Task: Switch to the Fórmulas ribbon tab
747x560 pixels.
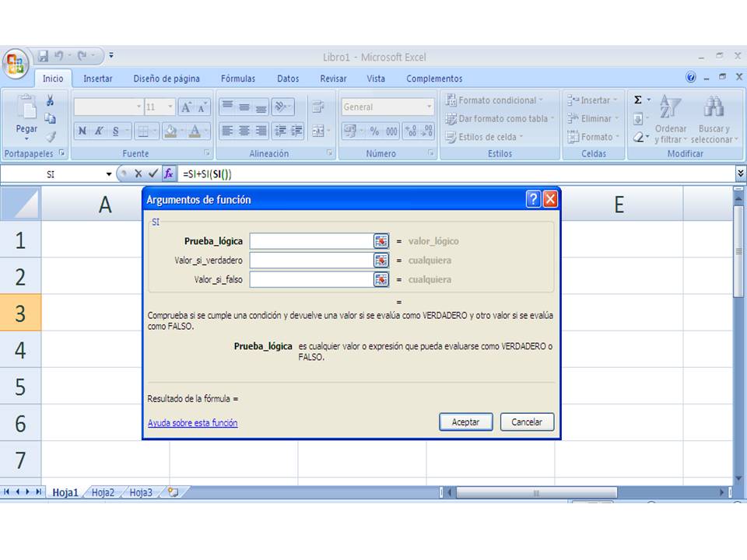Action: (x=238, y=78)
